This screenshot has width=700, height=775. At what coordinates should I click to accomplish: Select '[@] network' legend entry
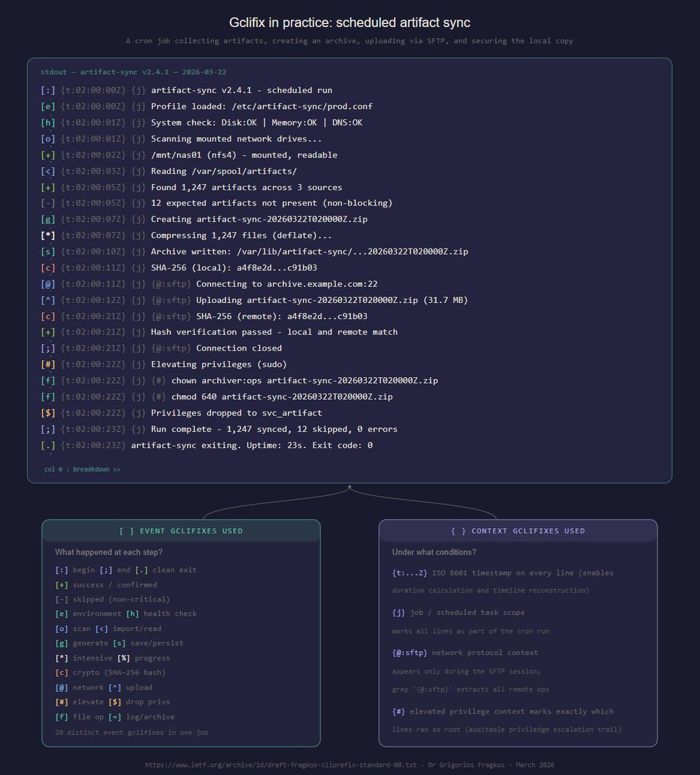tap(79, 687)
